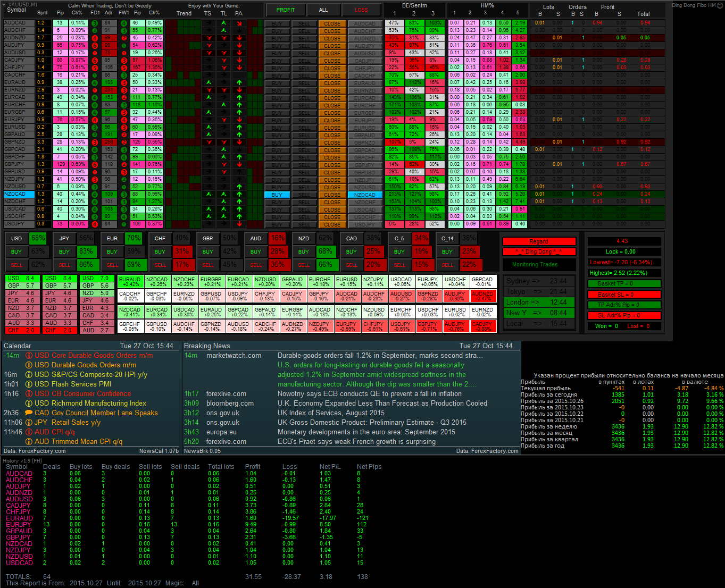The height and width of the screenshot is (588, 725).
Task: Click the TS green arrow in USDCAD row
Action: coord(209,209)
